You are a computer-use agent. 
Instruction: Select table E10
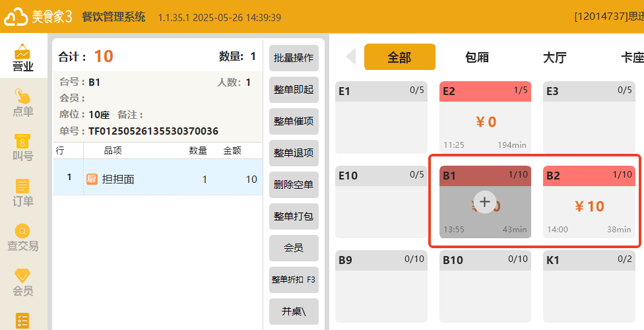click(381, 202)
